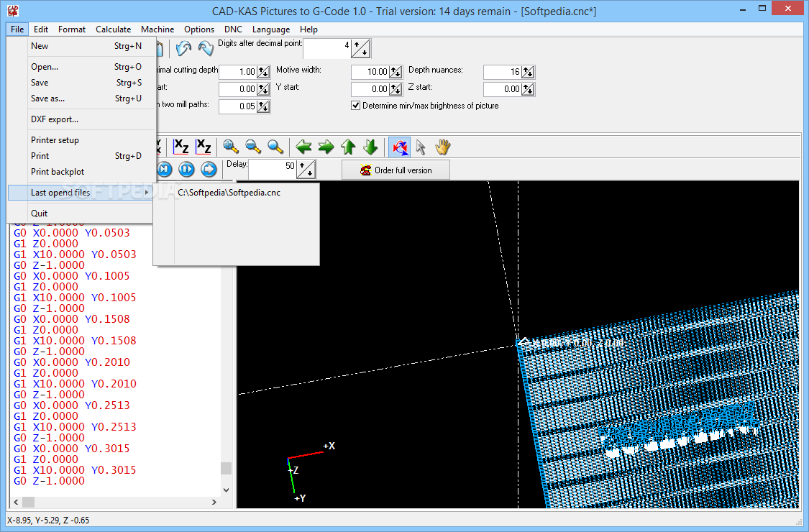Activate the rotate view tool
Image resolution: width=809 pixels, height=532 pixels.
click(x=399, y=147)
